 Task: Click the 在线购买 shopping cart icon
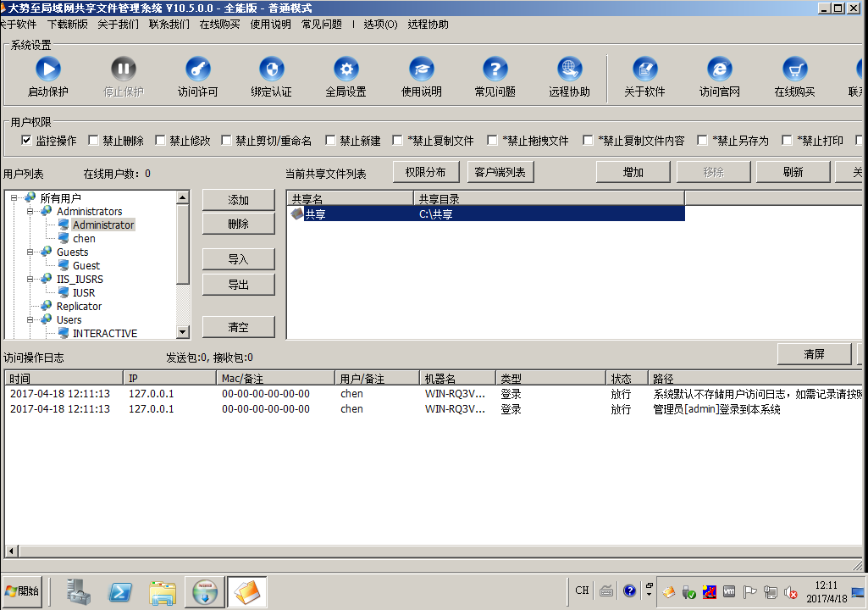tap(794, 69)
